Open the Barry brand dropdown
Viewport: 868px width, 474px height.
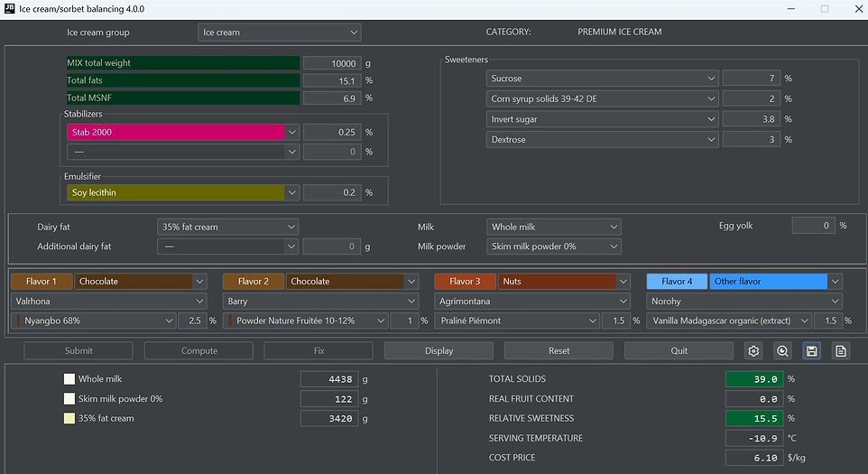tap(321, 302)
